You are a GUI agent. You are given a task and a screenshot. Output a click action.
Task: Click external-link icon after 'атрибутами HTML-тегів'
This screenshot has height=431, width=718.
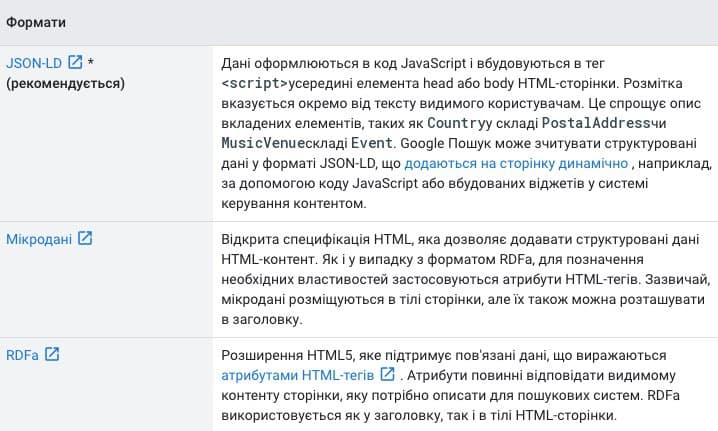[x=387, y=374]
